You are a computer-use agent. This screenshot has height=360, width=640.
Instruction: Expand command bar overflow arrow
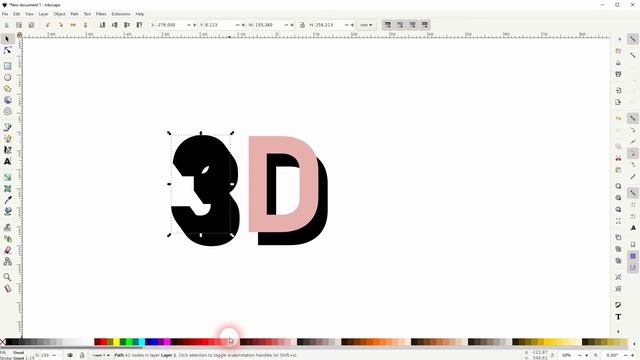pos(618,331)
